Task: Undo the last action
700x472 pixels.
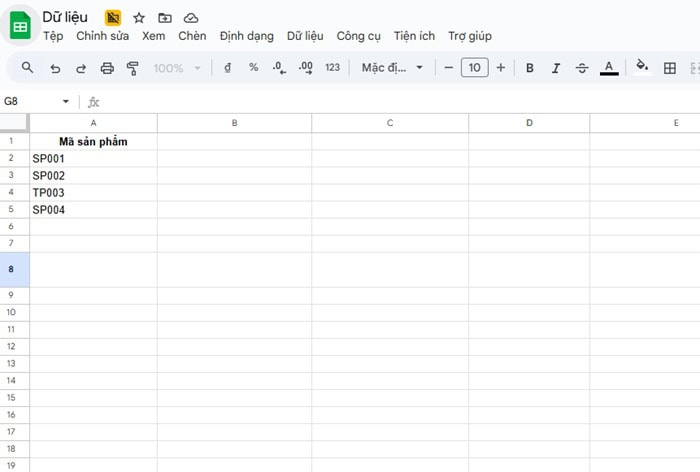Action: point(55,68)
